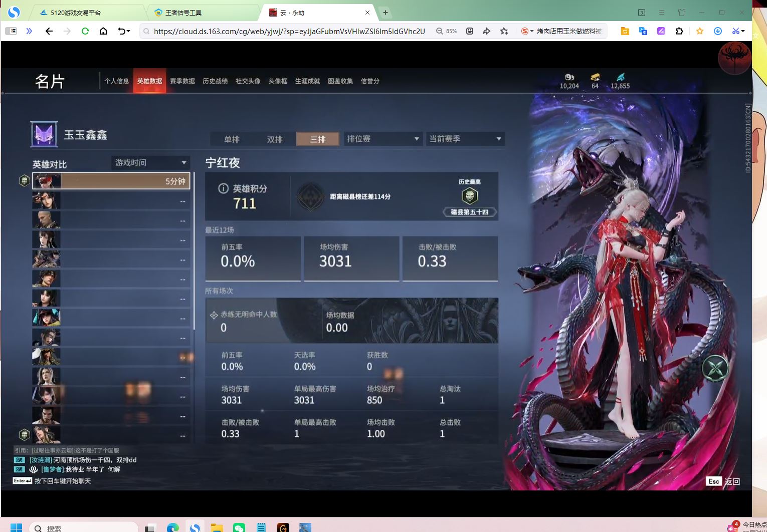Click the purple fox player avatar
Viewport: 767px width, 532px height.
44,134
